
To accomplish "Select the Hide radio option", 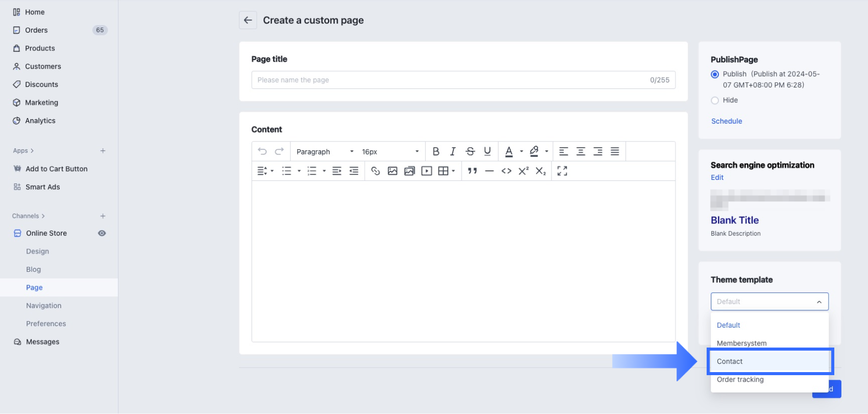I will (x=715, y=101).
